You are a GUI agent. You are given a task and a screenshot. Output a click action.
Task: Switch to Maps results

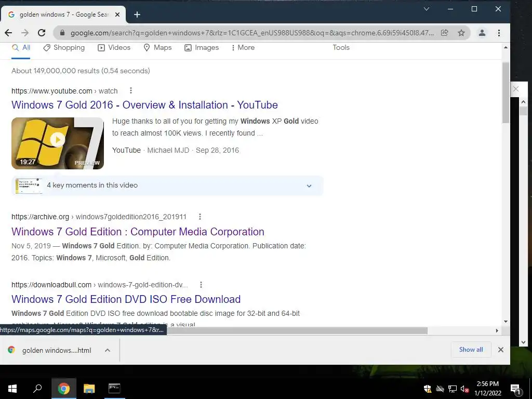(x=157, y=48)
